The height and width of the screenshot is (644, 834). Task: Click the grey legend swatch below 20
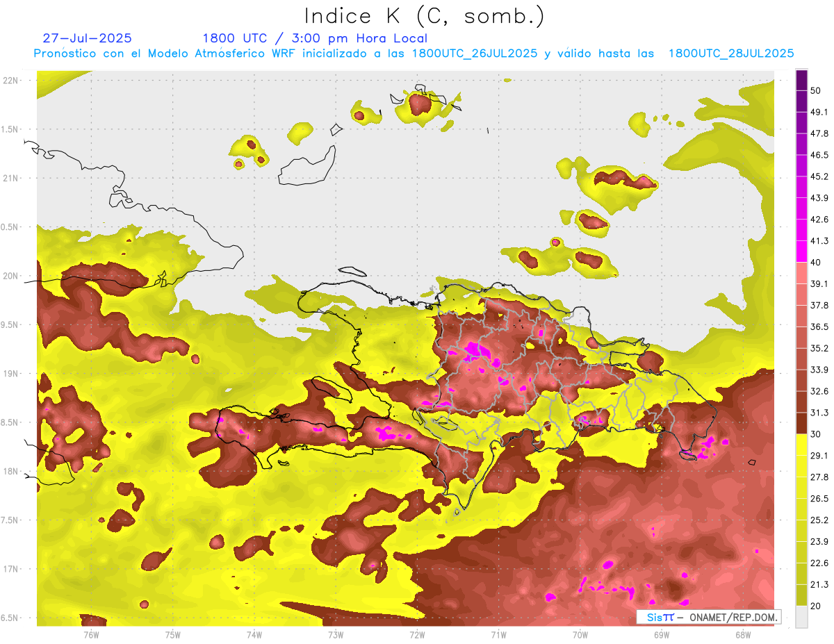[802, 616]
